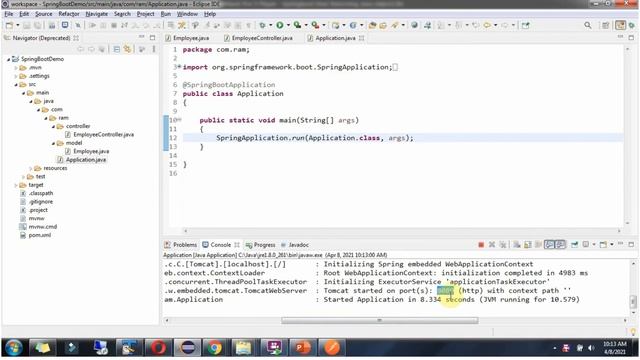Switch to the Progress tab

[260, 245]
